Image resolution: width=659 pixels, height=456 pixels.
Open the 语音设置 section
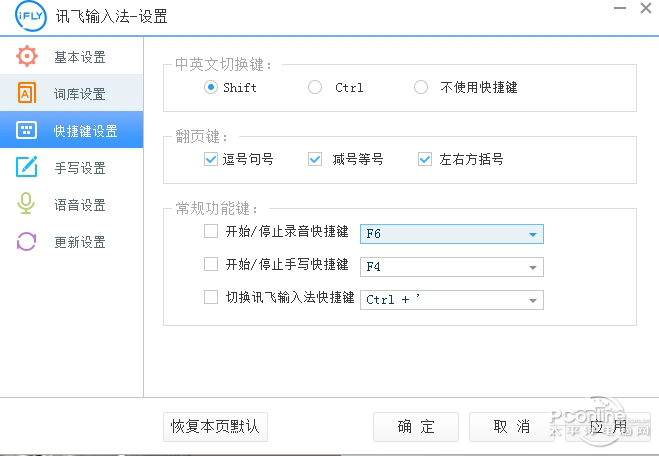coord(79,205)
